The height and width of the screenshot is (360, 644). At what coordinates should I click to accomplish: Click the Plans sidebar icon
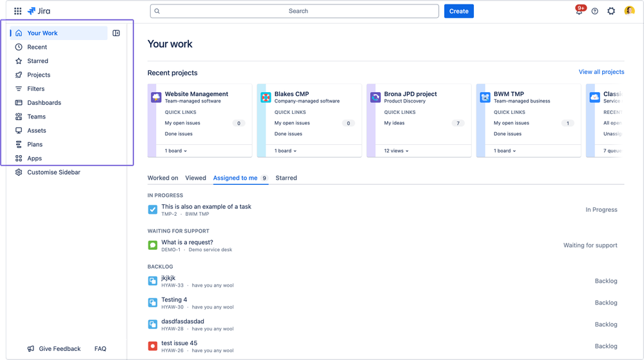pos(19,144)
